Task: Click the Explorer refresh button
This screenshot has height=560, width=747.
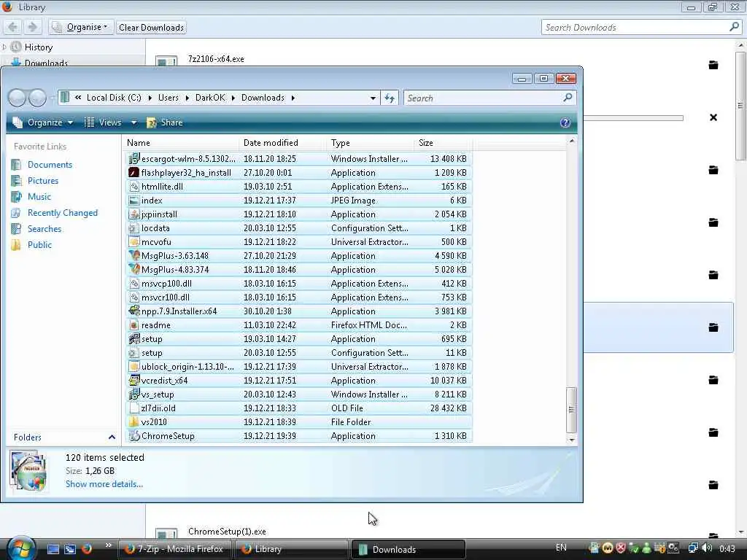Action: tap(390, 98)
